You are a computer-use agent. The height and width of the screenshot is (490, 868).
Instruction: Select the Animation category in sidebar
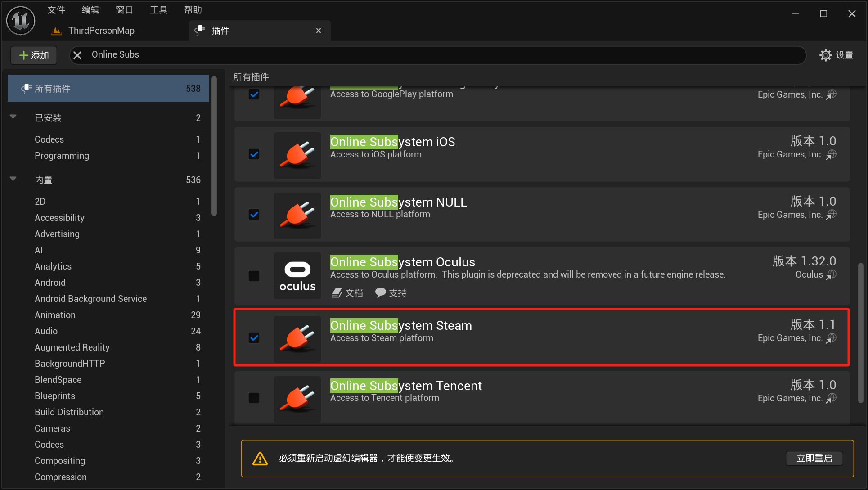click(55, 315)
